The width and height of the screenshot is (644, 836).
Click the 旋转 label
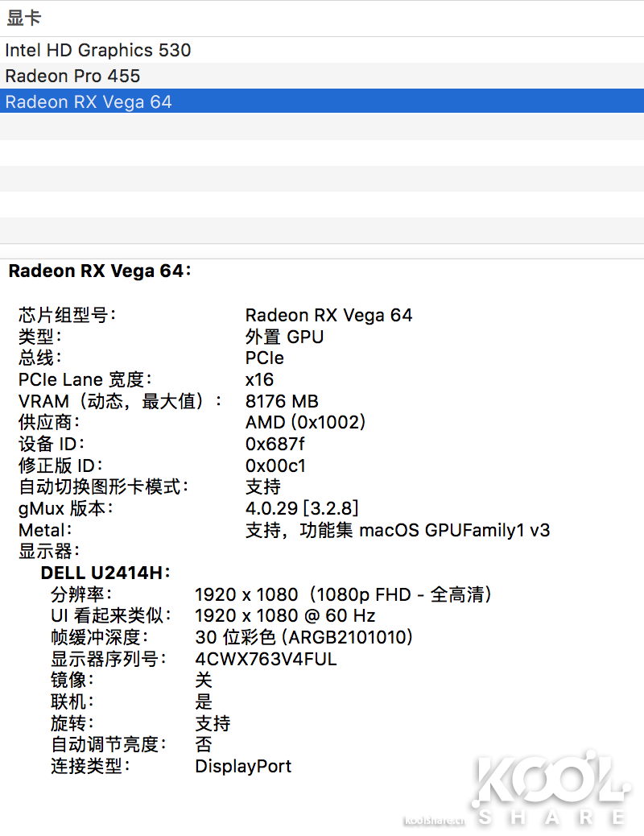tap(72, 723)
